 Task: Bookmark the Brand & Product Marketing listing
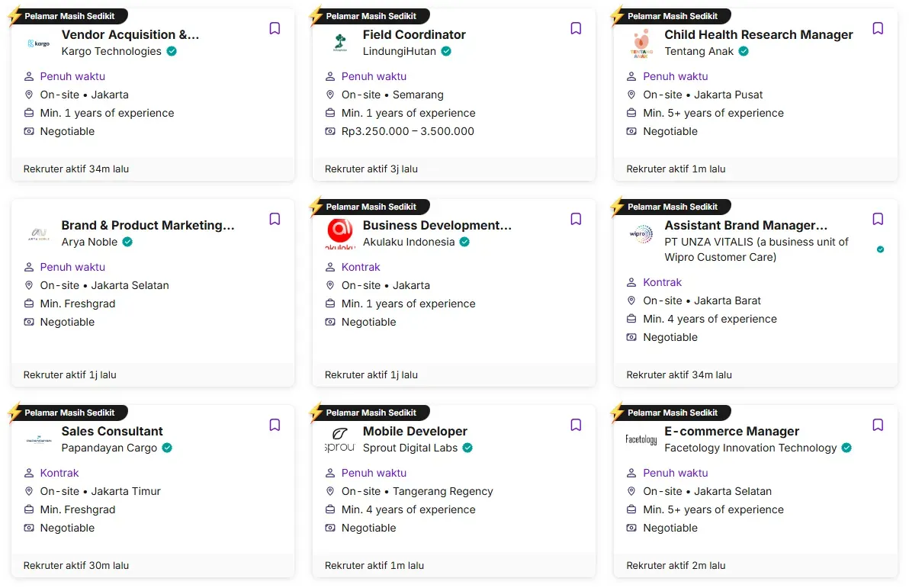coord(275,219)
